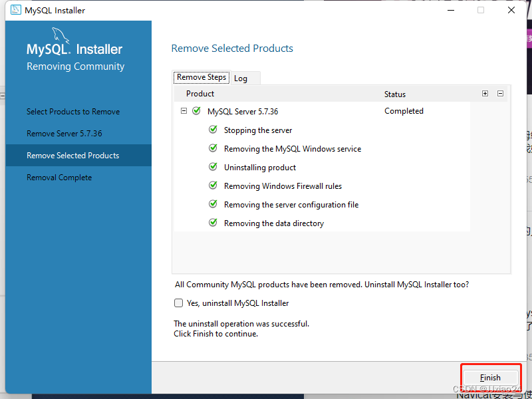Open the Select Products to Remove step
The image size is (532, 399).
73,112
